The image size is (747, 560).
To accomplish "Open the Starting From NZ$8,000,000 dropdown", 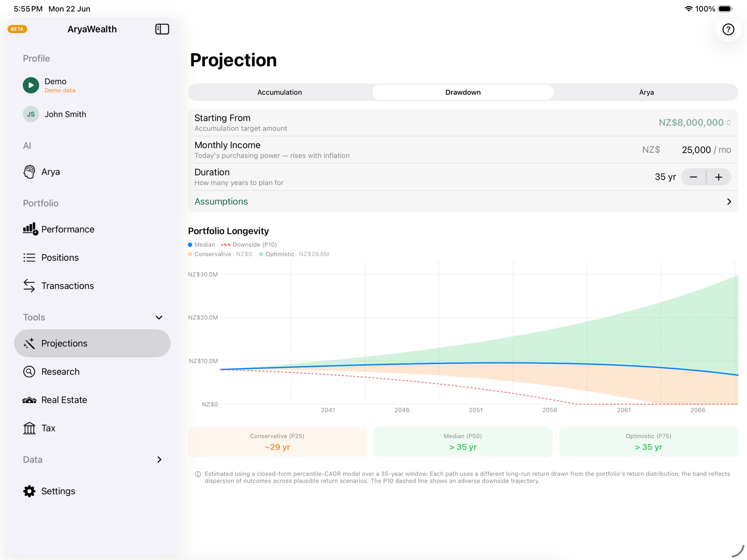I will point(695,123).
